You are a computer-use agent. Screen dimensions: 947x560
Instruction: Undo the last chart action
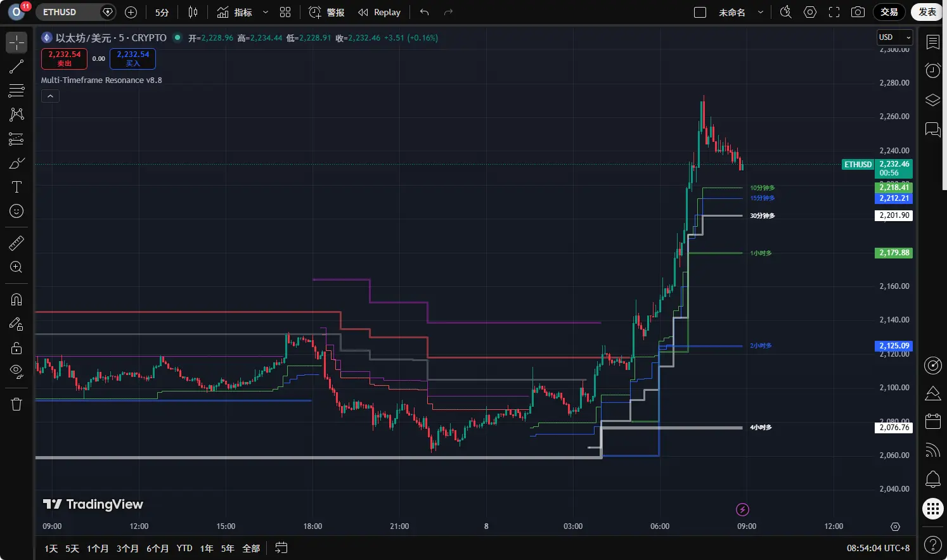pos(424,12)
